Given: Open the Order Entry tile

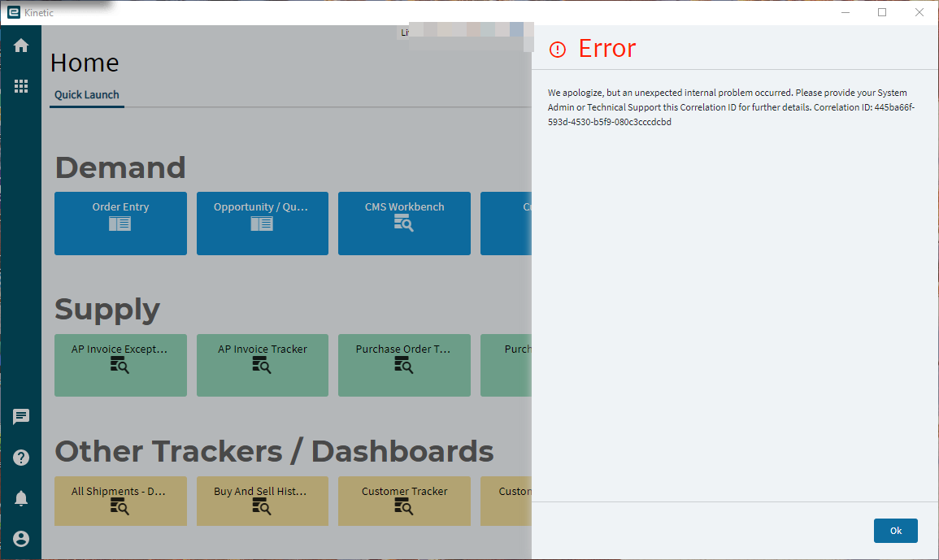Looking at the screenshot, I should click(x=120, y=224).
